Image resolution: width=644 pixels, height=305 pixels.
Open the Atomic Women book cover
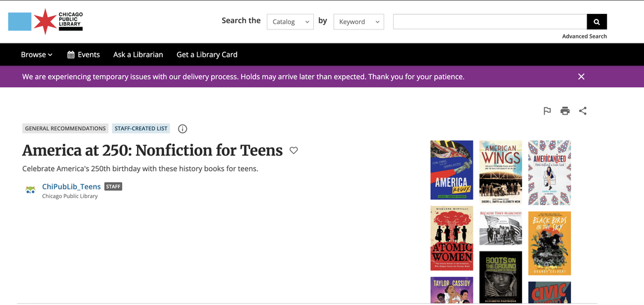point(452,238)
